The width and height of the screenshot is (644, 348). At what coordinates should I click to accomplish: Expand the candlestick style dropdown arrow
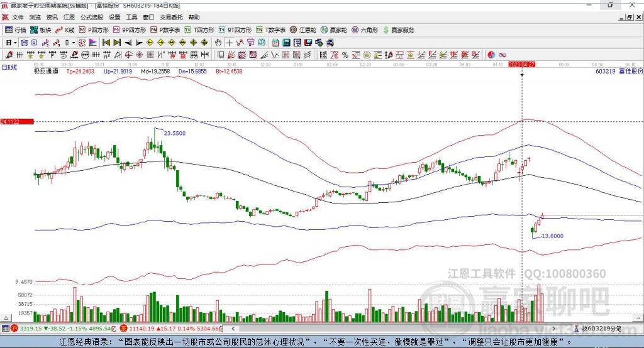[74, 43]
